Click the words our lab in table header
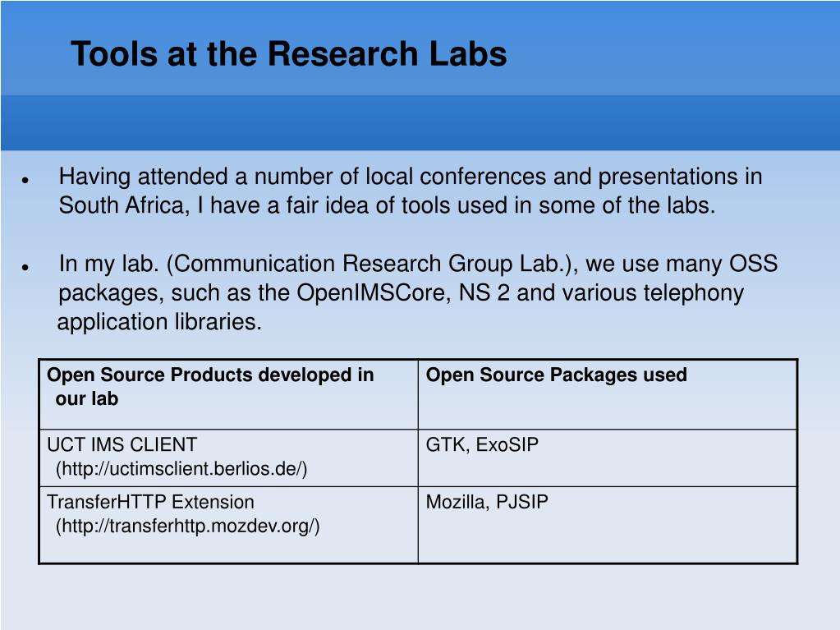Viewport: 840px width, 630px height. [87, 399]
